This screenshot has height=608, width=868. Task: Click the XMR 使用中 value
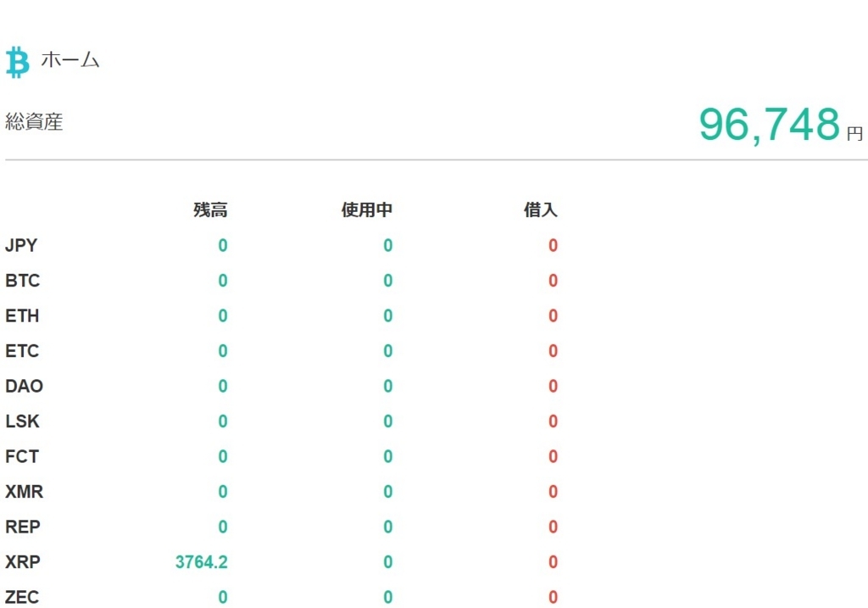tap(388, 492)
